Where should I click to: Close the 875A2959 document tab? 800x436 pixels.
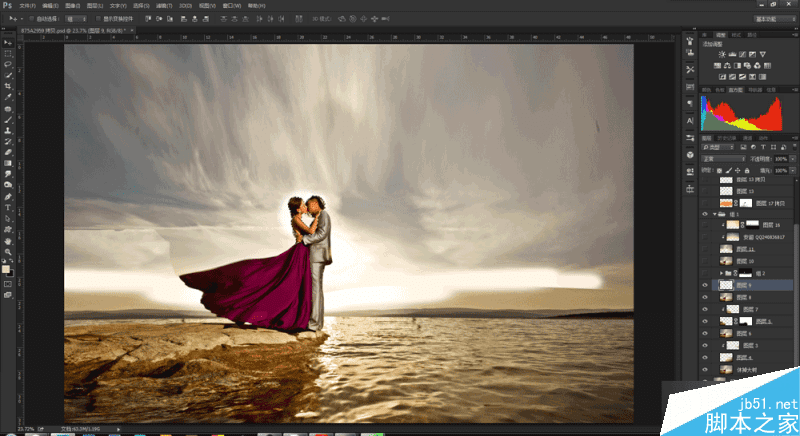click(132, 31)
